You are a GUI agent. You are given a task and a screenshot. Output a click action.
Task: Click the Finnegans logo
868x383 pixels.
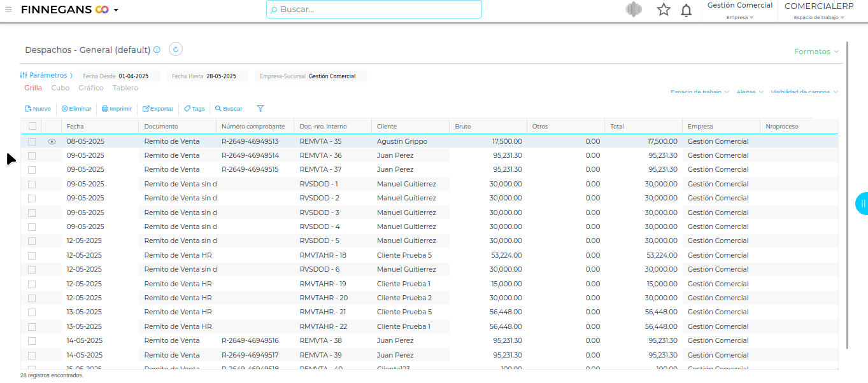65,10
